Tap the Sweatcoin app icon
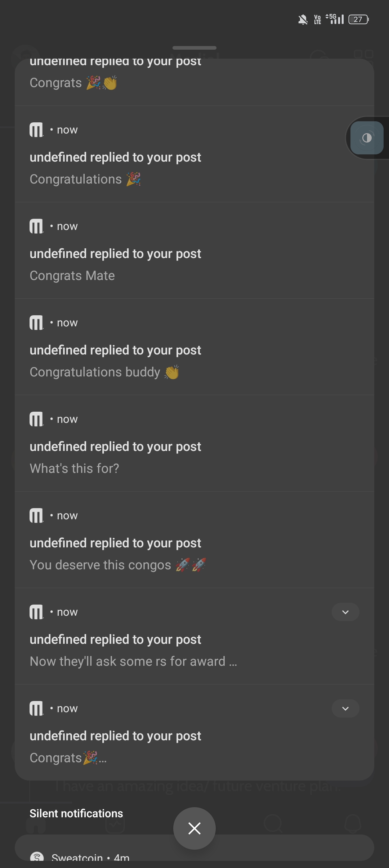 click(x=37, y=857)
